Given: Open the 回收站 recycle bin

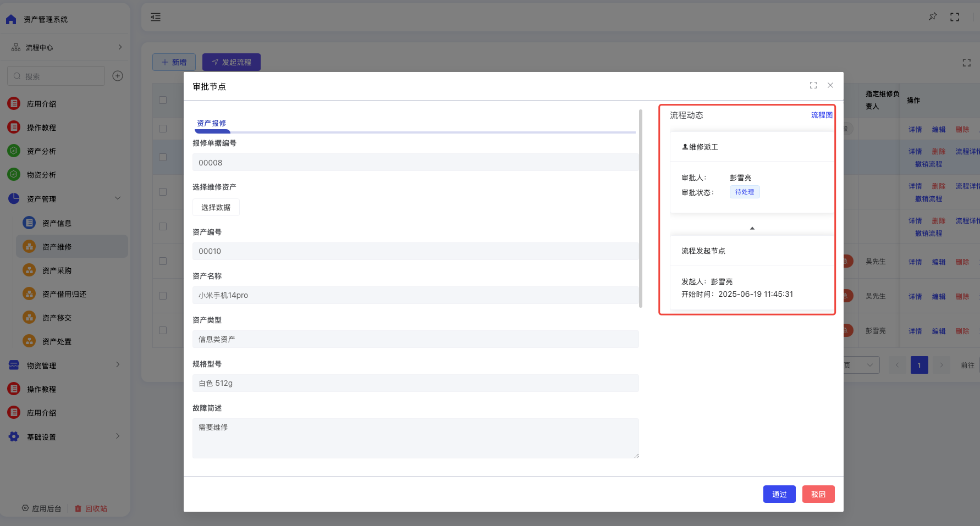Looking at the screenshot, I should pos(91,508).
